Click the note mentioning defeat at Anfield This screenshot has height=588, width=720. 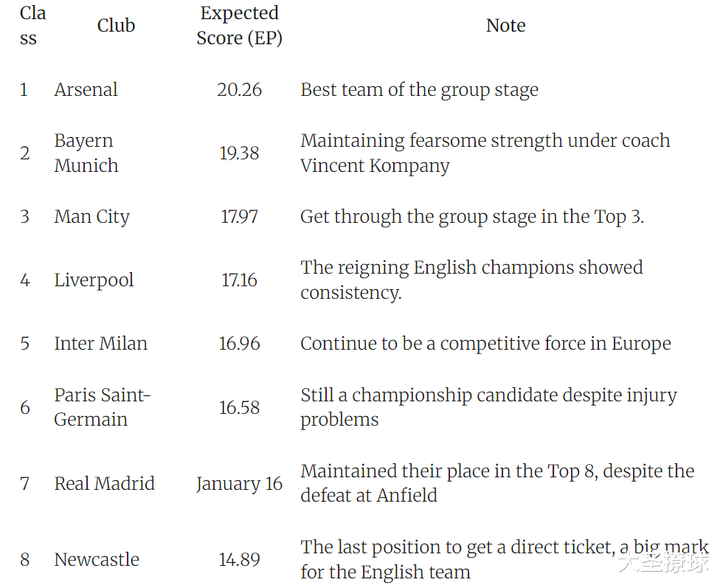(496, 483)
